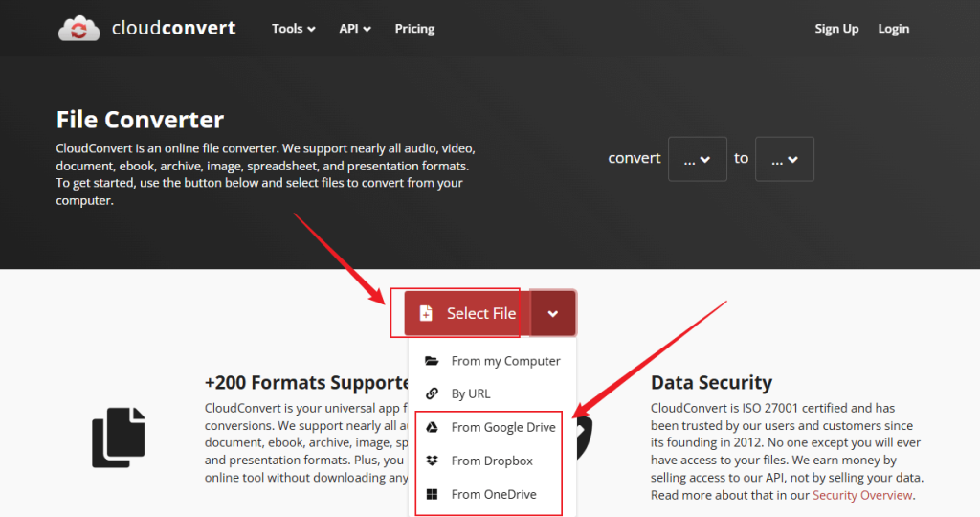The image size is (980, 517).
Task: Go to the Pricing page
Action: pos(414,29)
